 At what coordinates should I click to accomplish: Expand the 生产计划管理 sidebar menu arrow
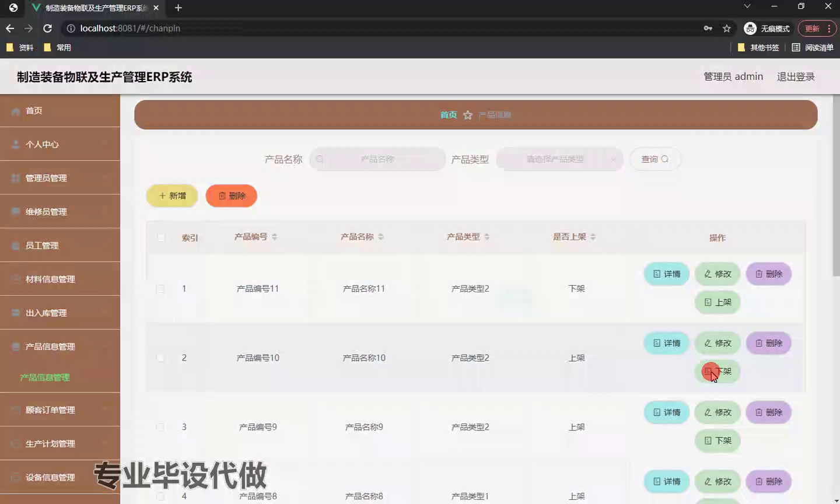tap(105, 444)
